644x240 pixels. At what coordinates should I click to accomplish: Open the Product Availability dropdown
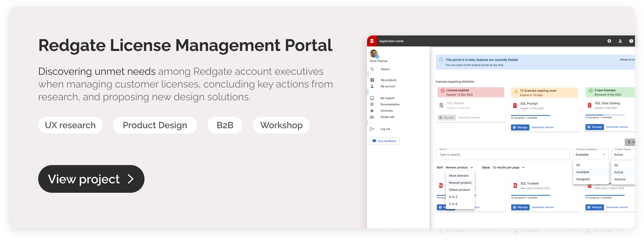(x=590, y=155)
